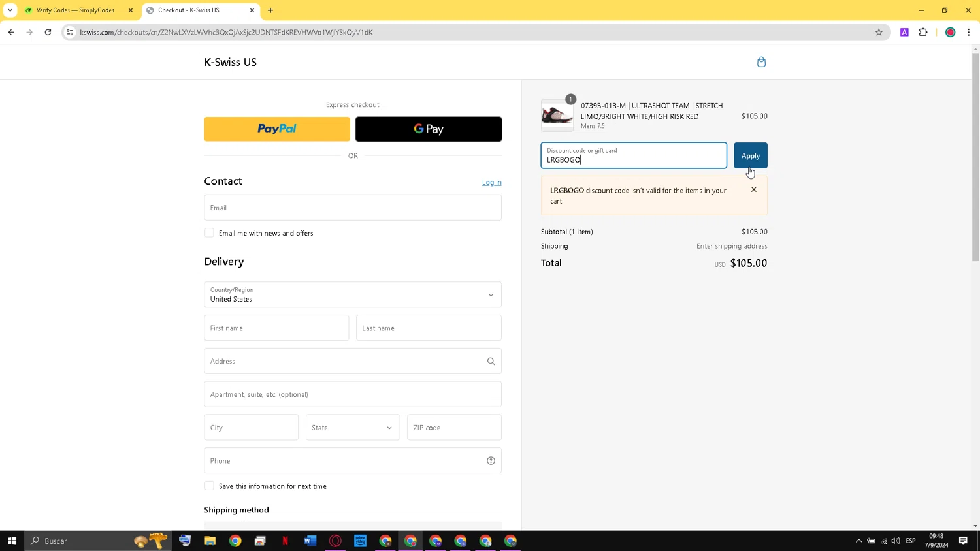
Task: Click the Phone number field
Action: coord(353,461)
